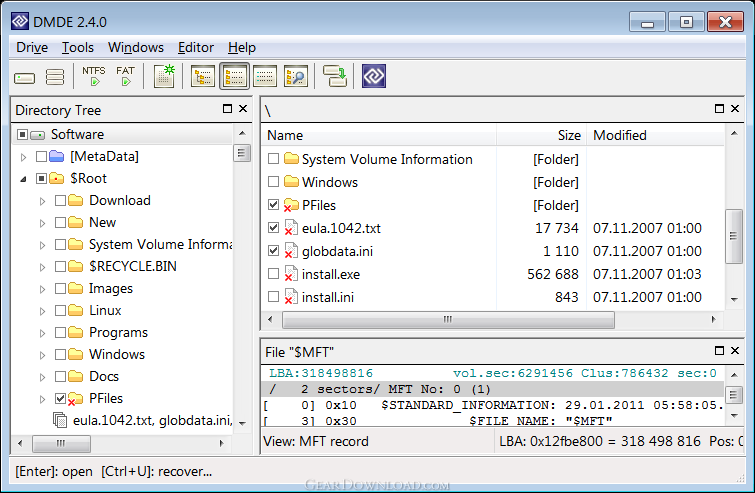The width and height of the screenshot is (755, 493).
Task: Click the deleted PFiles folder icon in file list
Action: (291, 206)
